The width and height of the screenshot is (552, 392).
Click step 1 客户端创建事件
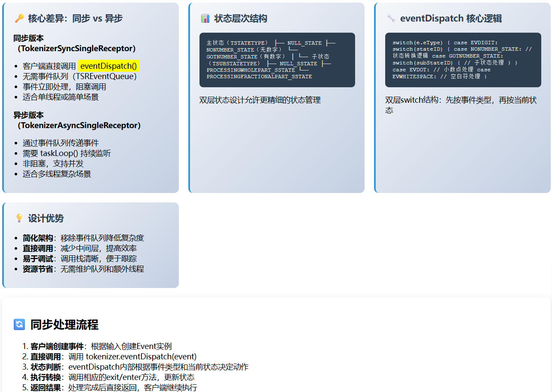(x=101, y=346)
